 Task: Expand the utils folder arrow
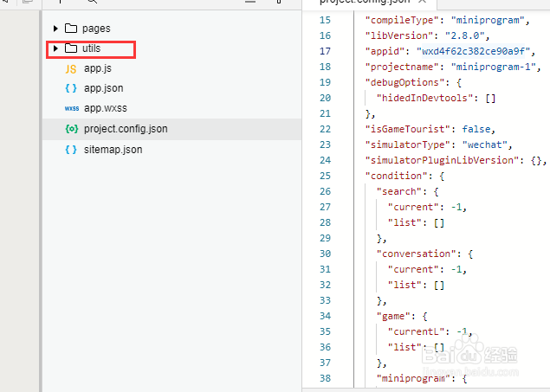(56, 48)
